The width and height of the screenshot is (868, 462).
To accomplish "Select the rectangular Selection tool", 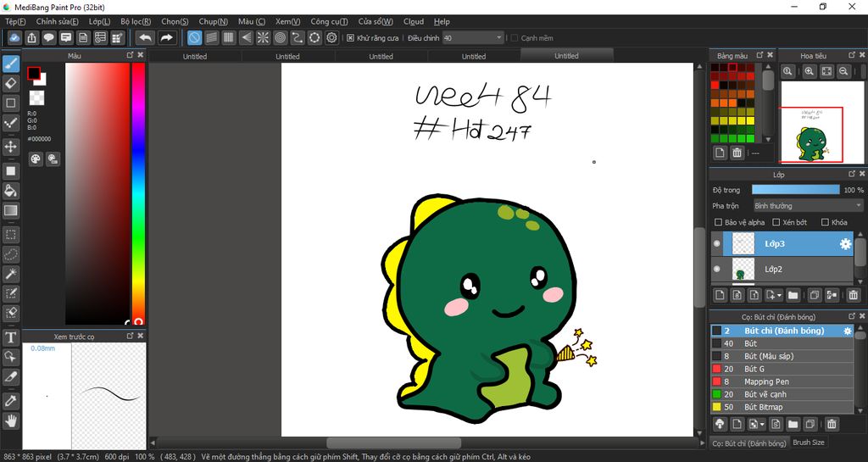I will coord(10,235).
